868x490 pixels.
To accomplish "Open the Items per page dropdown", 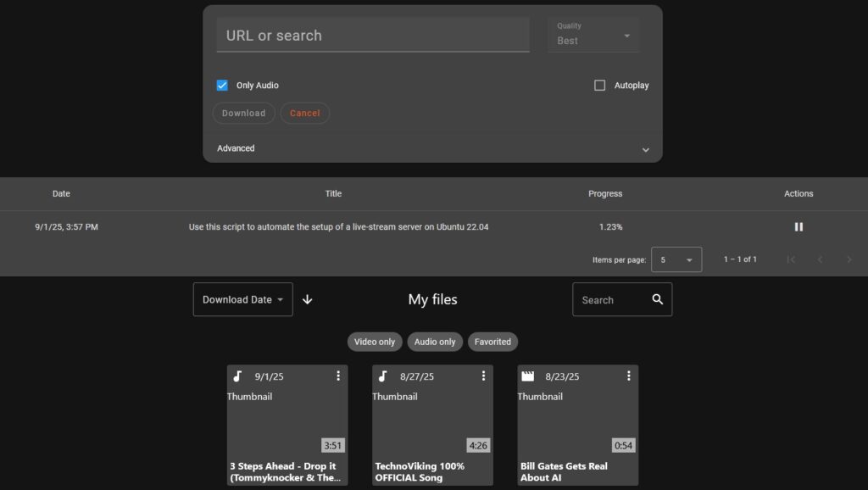I will point(676,259).
